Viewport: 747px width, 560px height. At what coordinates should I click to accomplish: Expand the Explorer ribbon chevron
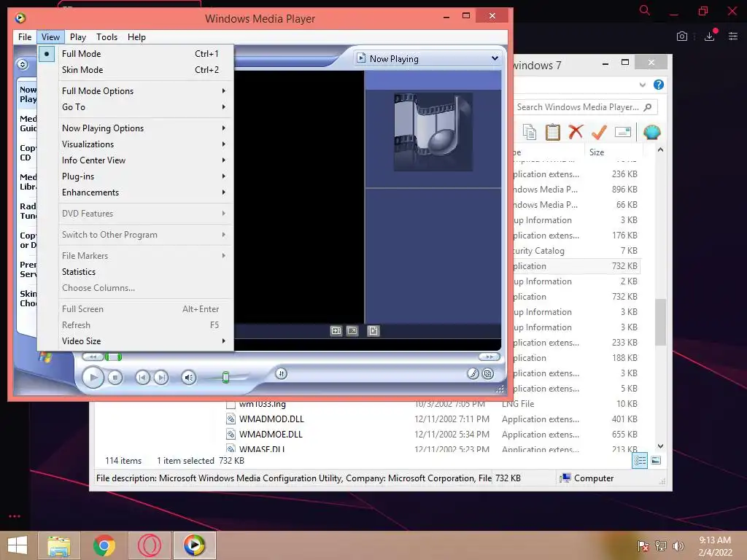642,85
